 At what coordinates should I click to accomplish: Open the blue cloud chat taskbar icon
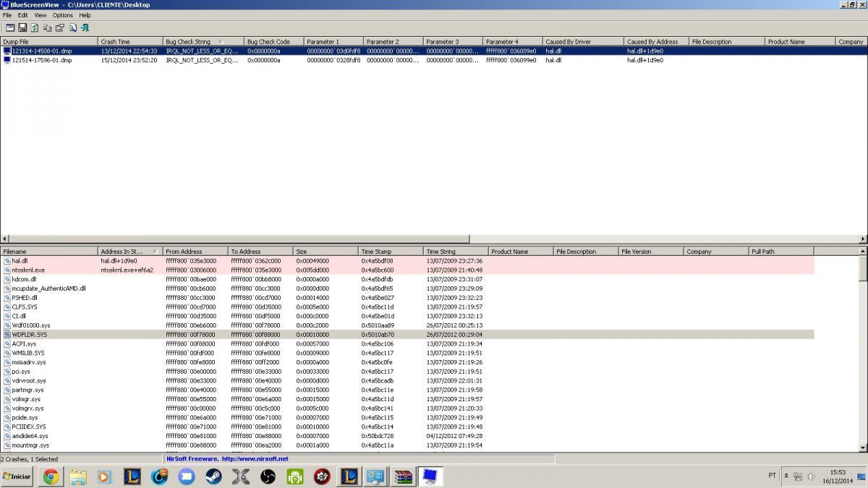[x=187, y=476]
